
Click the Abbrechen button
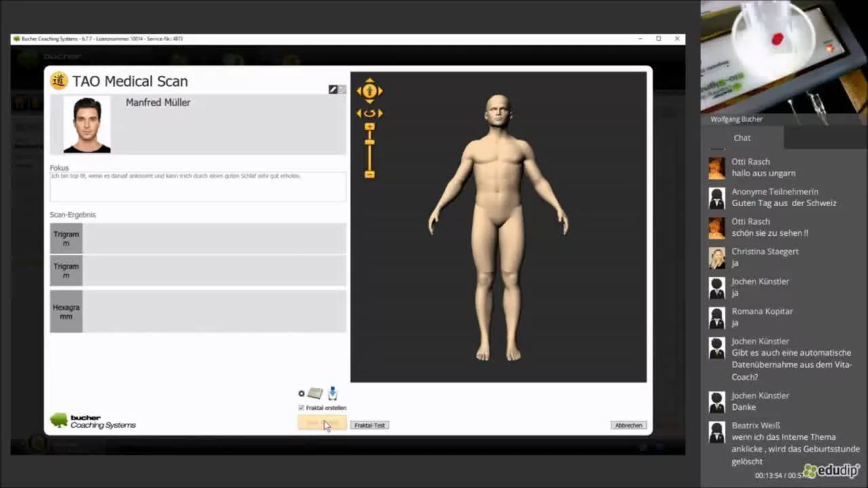tap(629, 425)
